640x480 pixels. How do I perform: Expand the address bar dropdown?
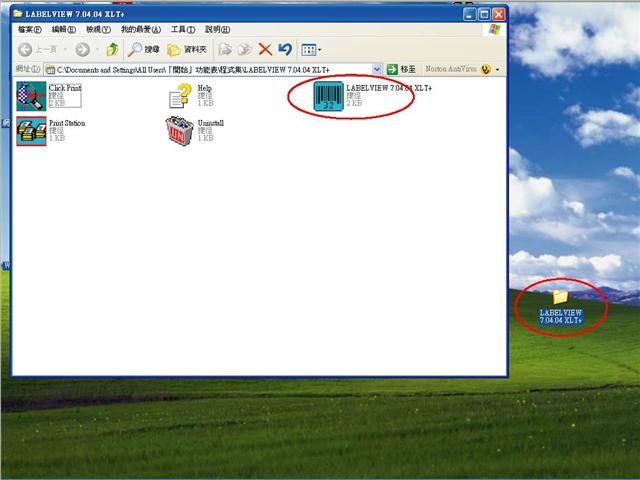pyautogui.click(x=377, y=70)
